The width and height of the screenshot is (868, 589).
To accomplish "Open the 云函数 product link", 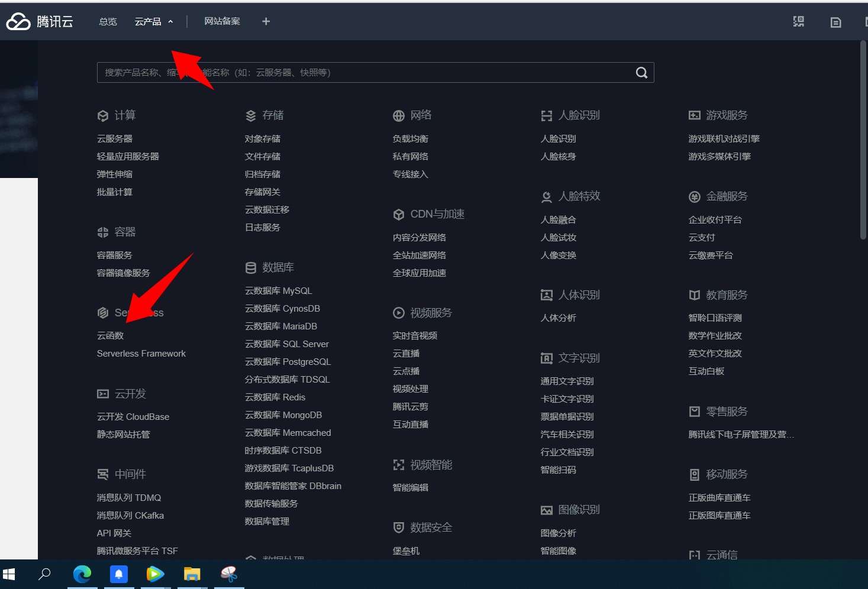I will tap(110, 336).
